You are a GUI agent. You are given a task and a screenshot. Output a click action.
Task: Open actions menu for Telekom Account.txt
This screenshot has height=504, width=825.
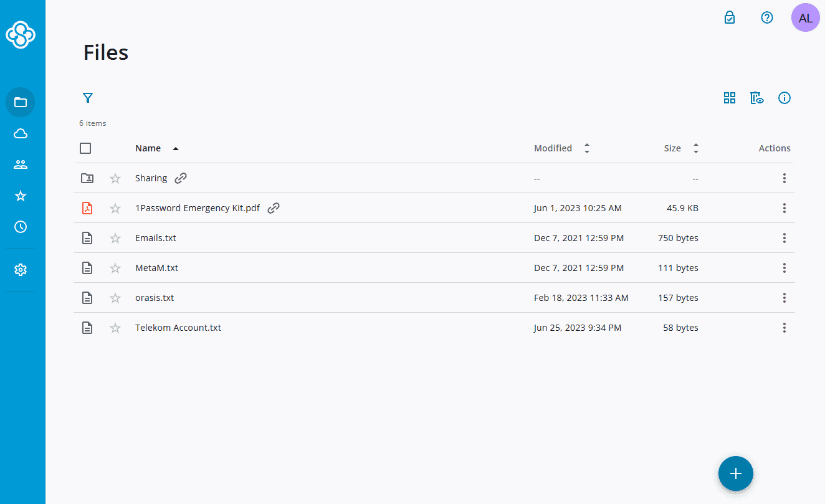pyautogui.click(x=784, y=328)
